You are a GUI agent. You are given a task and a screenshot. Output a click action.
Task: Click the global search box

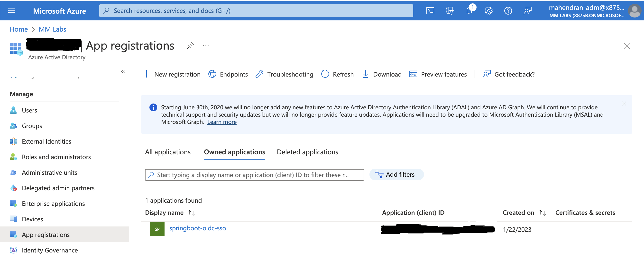[x=256, y=11]
